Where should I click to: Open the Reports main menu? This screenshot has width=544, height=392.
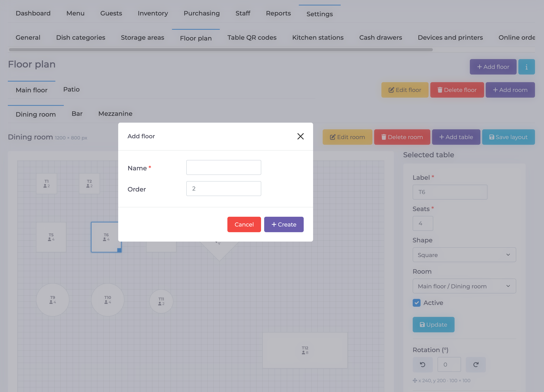[x=278, y=13]
